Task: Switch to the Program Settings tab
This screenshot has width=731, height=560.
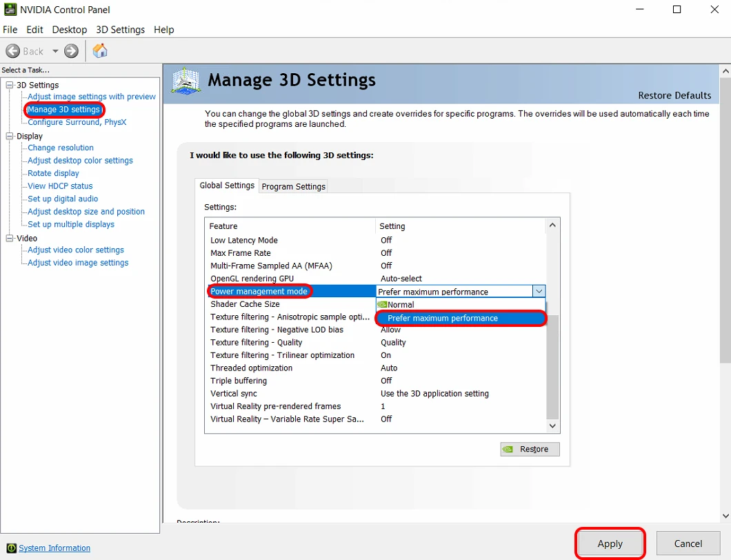Action: click(293, 186)
